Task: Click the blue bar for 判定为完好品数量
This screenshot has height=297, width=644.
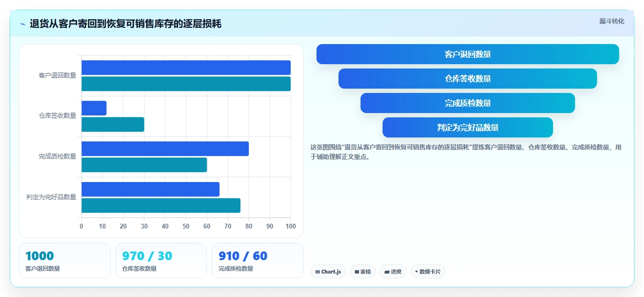Action: pyautogui.click(x=150, y=189)
